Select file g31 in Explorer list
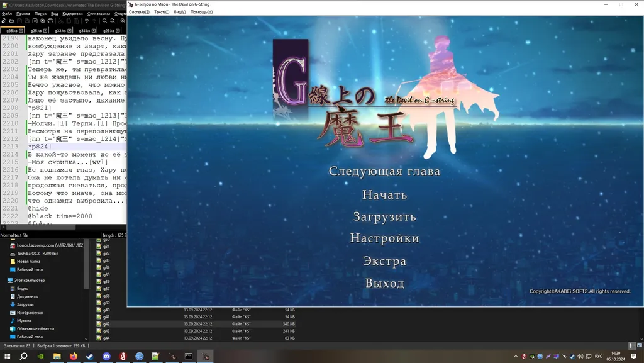 click(103, 247)
